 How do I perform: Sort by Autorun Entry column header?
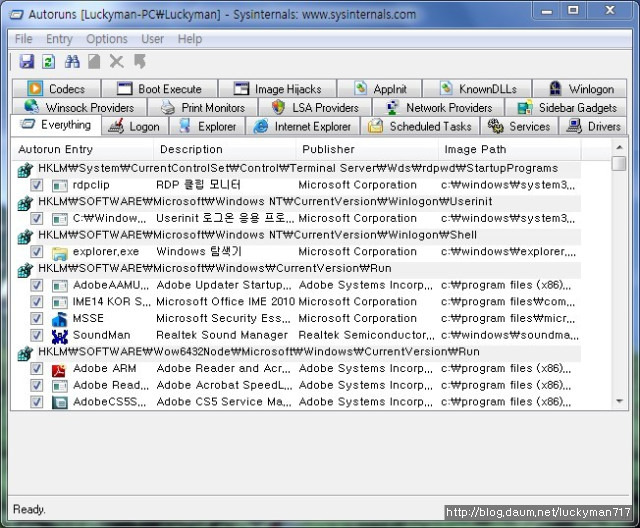click(x=82, y=150)
